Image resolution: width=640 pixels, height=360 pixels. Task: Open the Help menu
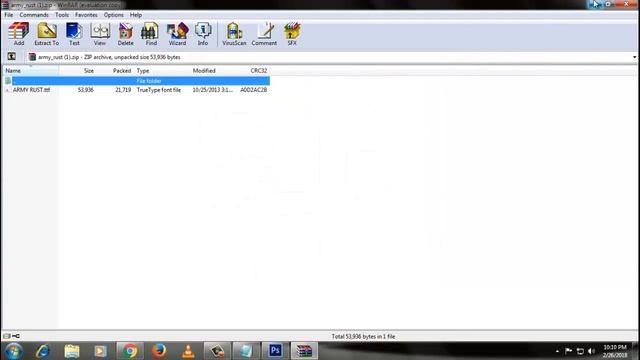(136, 15)
